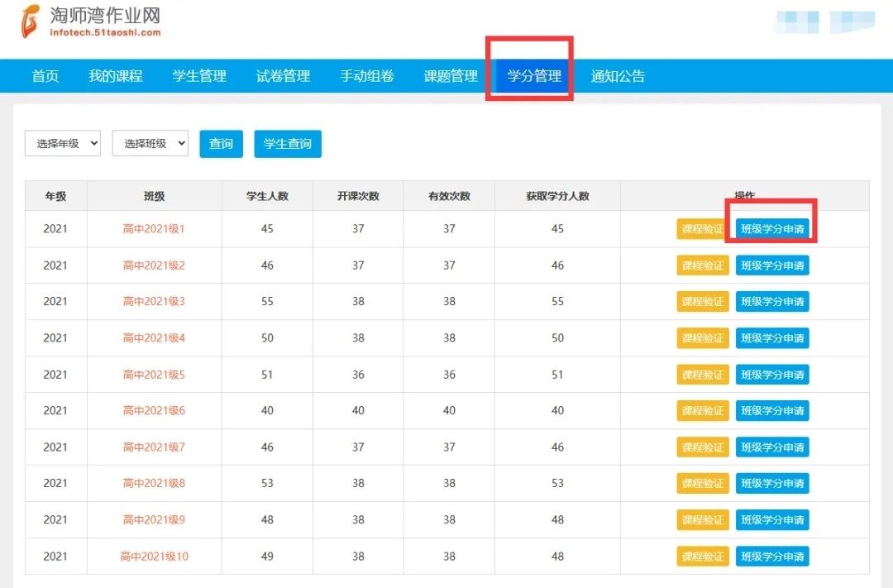Open 通知公告 from the nav bar

coord(618,76)
